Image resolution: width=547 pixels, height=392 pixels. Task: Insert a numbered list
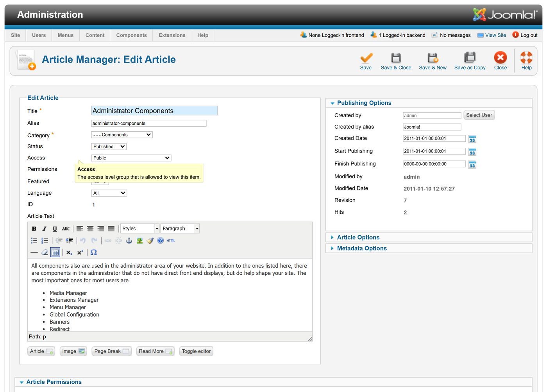click(45, 240)
